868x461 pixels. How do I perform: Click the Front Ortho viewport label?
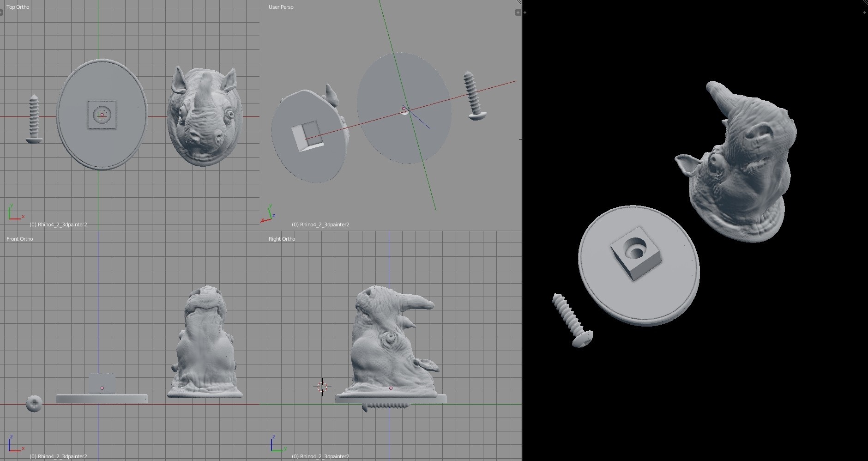(x=19, y=239)
